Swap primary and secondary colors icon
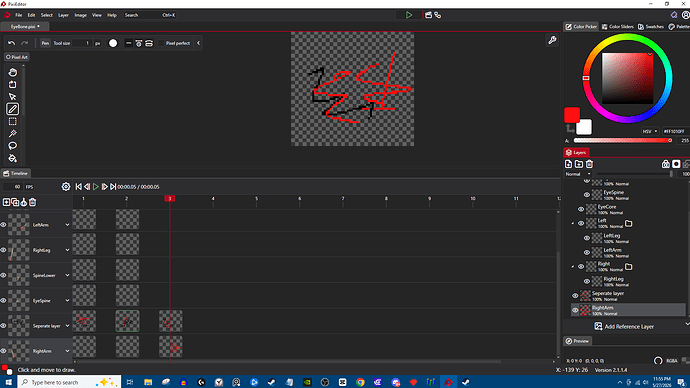 tap(570, 128)
